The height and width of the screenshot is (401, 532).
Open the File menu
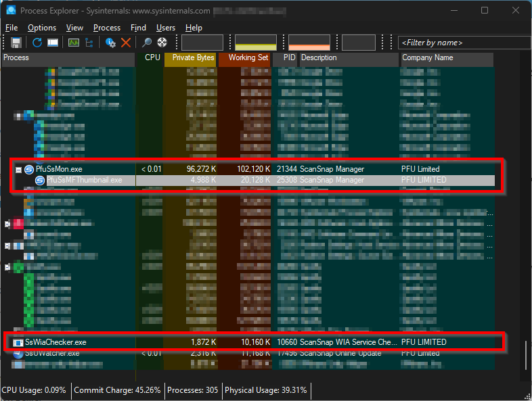[12, 28]
